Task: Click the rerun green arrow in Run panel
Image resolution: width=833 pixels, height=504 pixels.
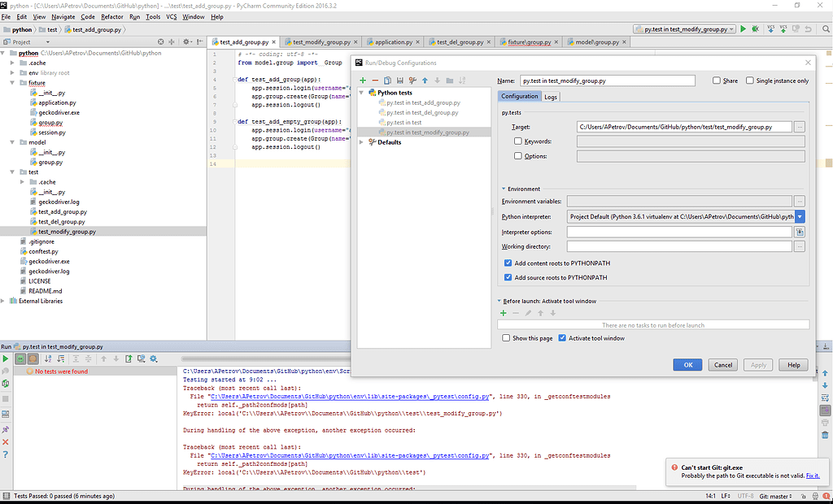Action: point(6,358)
